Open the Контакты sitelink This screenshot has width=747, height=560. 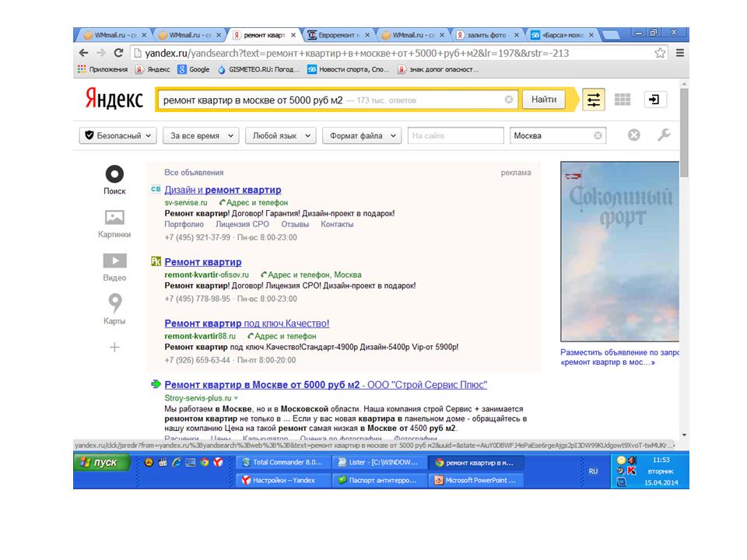tap(337, 224)
